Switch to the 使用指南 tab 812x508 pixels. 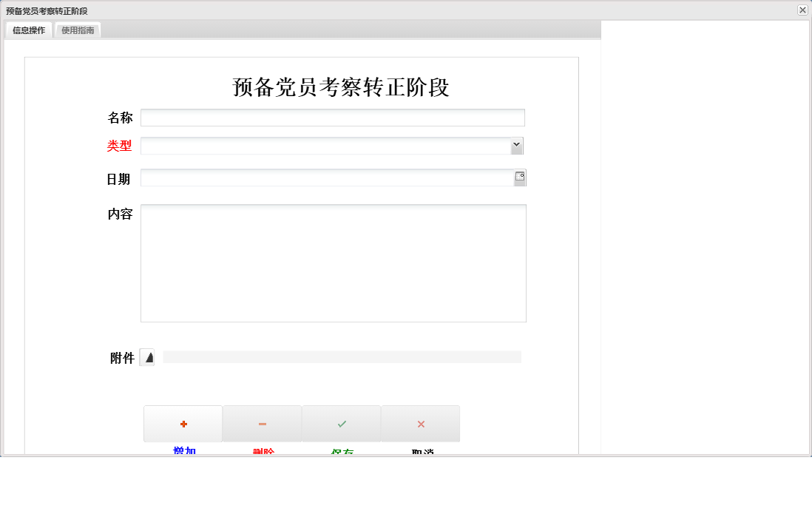click(77, 30)
